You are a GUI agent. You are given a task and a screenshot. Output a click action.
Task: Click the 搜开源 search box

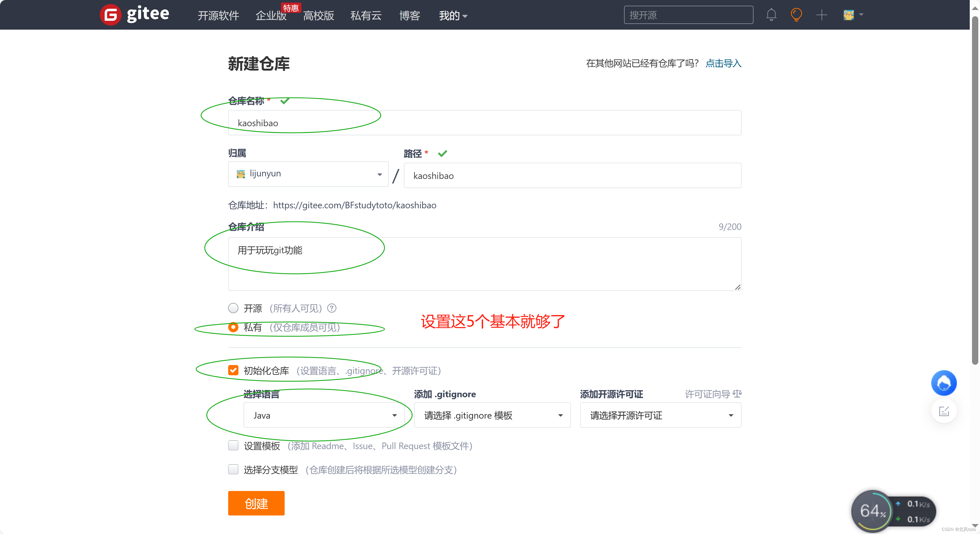(x=688, y=15)
